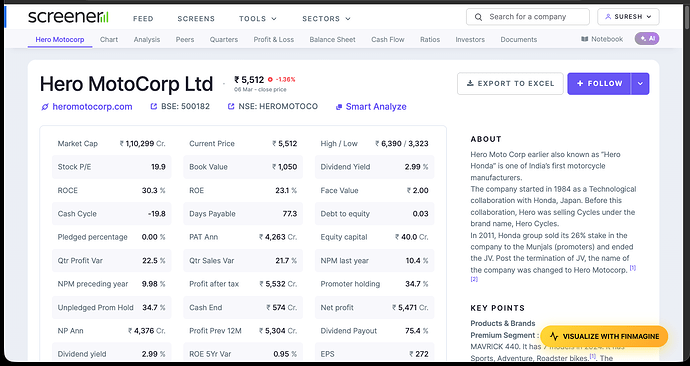
Task: Click the Screener logo
Action: pos(68,17)
